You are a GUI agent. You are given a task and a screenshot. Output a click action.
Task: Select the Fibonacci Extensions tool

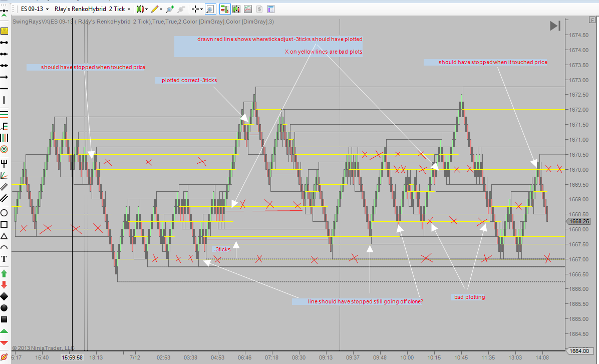pyautogui.click(x=4, y=126)
